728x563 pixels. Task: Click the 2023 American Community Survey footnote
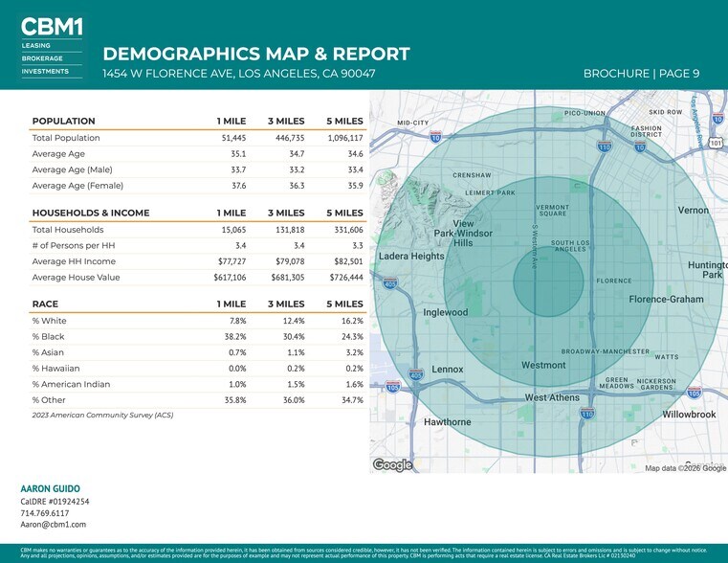[102, 415]
